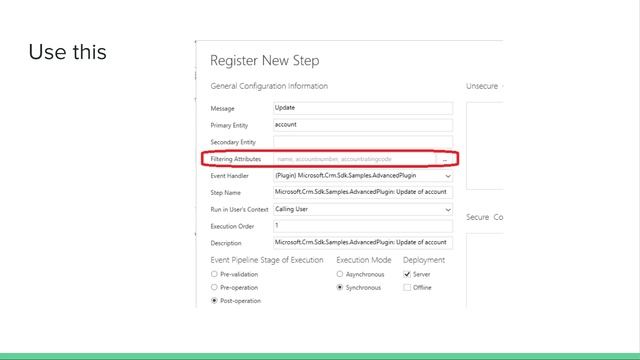Click the Event Pipeline Stage of Execution label
The width and height of the screenshot is (640, 360).
coord(267,260)
